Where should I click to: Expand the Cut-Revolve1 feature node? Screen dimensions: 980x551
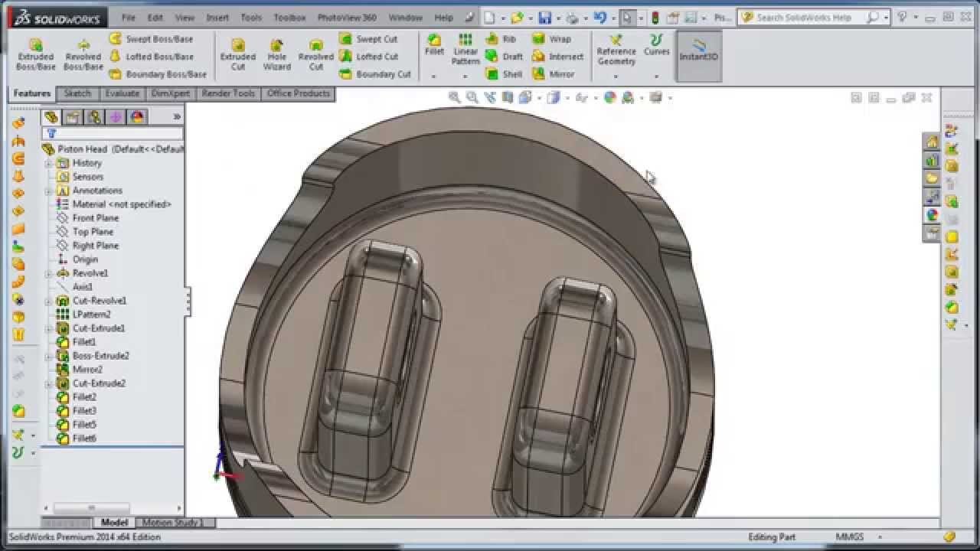point(48,301)
